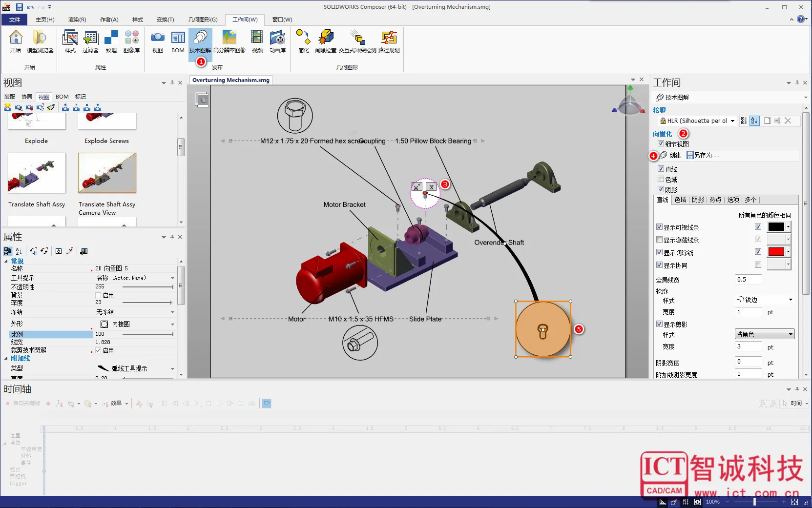This screenshot has height=508, width=812.
Task: Toggle 显示可视线条 show visible lines
Action: click(x=659, y=227)
